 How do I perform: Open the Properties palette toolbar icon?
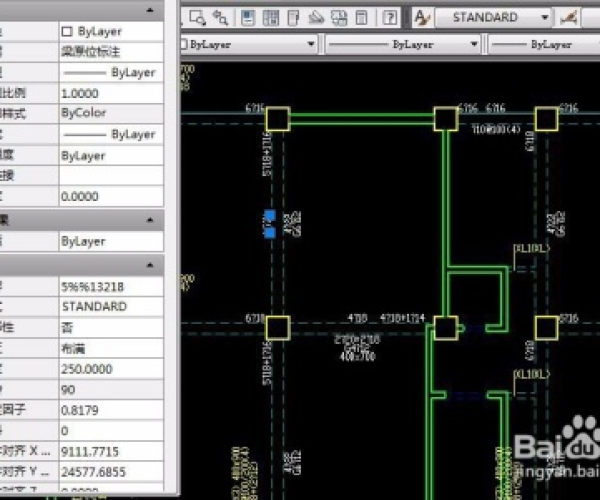(x=250, y=17)
